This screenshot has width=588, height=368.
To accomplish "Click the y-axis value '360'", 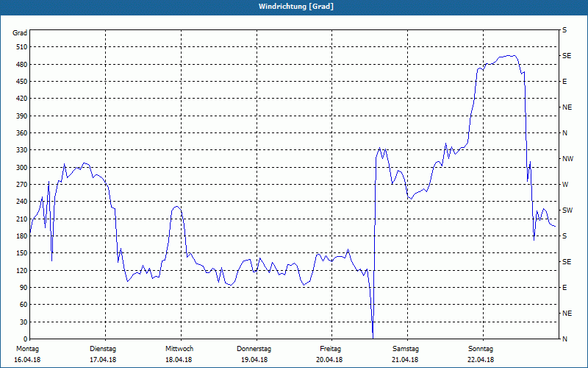I will click(22, 133).
